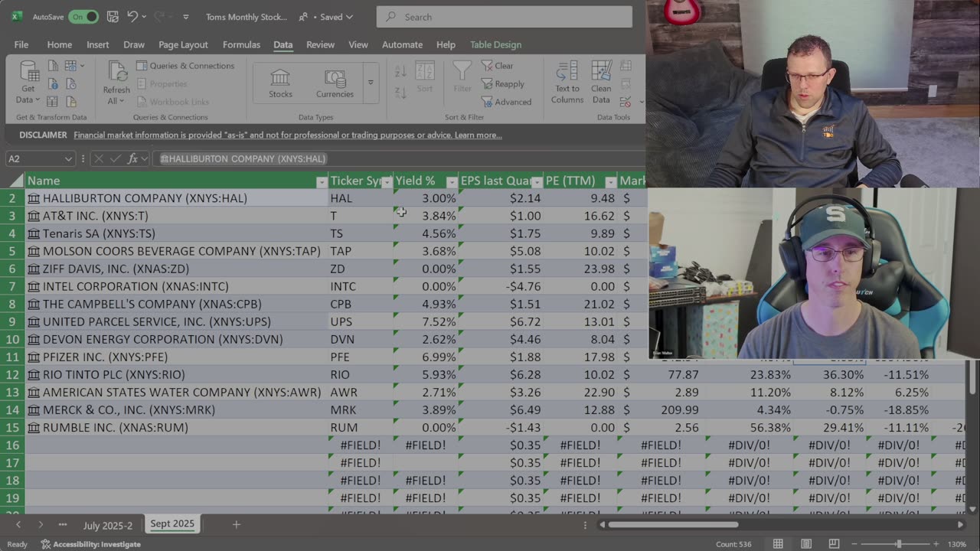The height and width of the screenshot is (551, 980).
Task: Switch to the Home tab
Action: coord(59,44)
